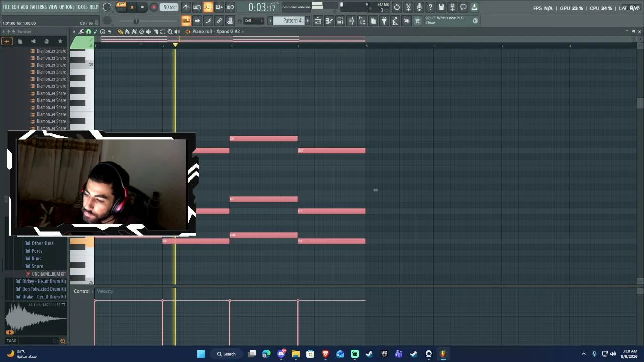Select the Paint brush tool
Viewport: 644px width, 362px height.
pyautogui.click(x=128, y=32)
